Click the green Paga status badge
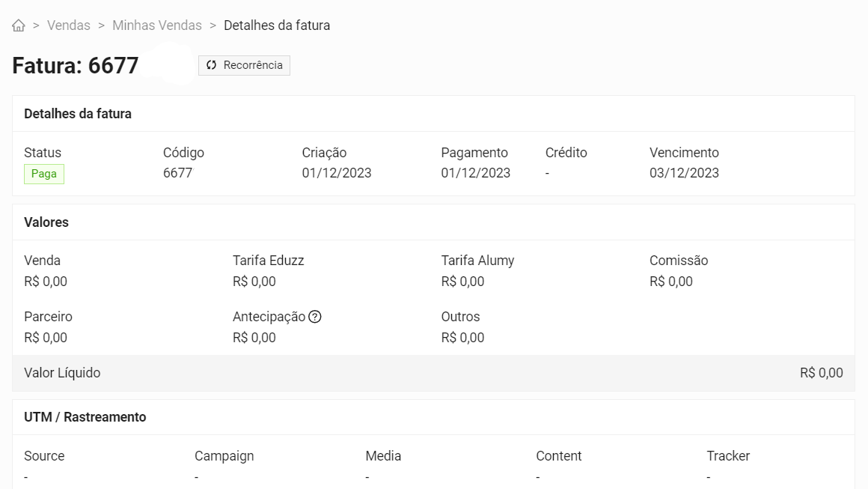The width and height of the screenshot is (868, 489). click(44, 174)
